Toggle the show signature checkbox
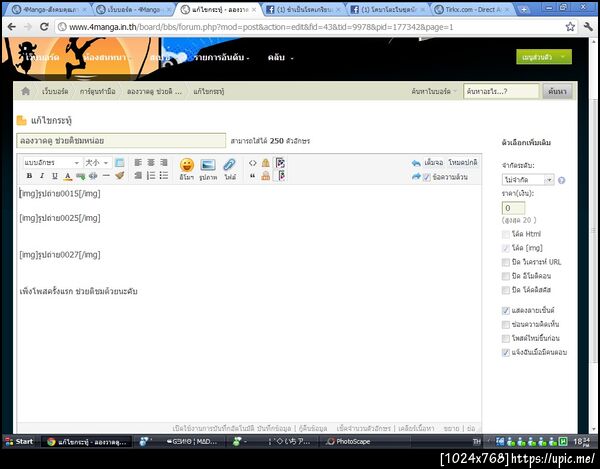The height and width of the screenshot is (469, 600). (505, 311)
